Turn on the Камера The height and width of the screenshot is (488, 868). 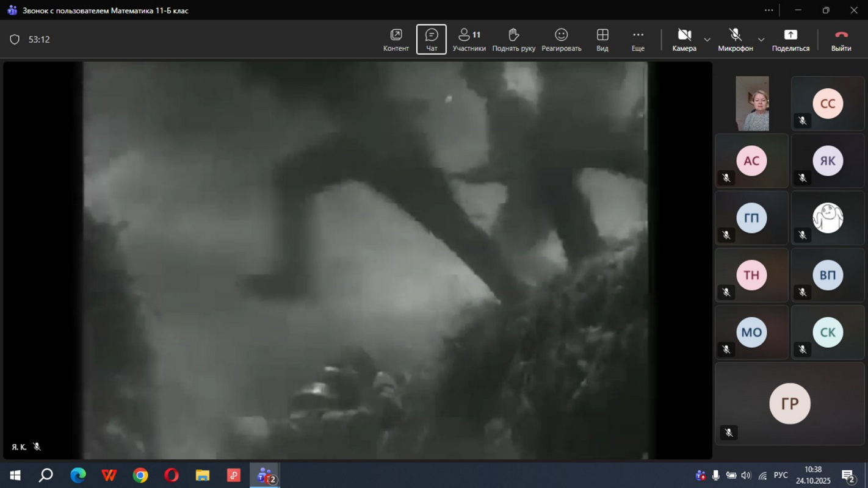coord(684,40)
